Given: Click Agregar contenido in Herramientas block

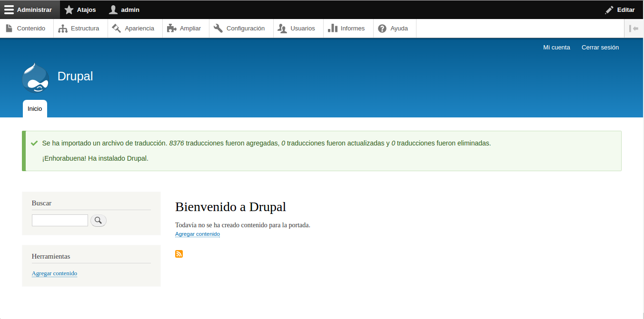Looking at the screenshot, I should click(x=54, y=273).
